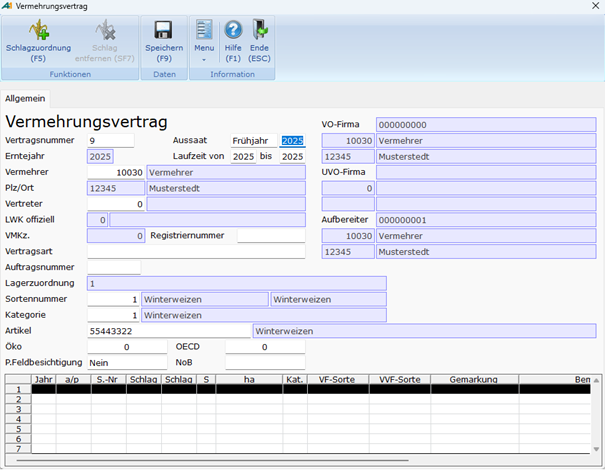Image resolution: width=605 pixels, height=471 pixels.
Task: Click the VMKz. field
Action: pyautogui.click(x=116, y=236)
